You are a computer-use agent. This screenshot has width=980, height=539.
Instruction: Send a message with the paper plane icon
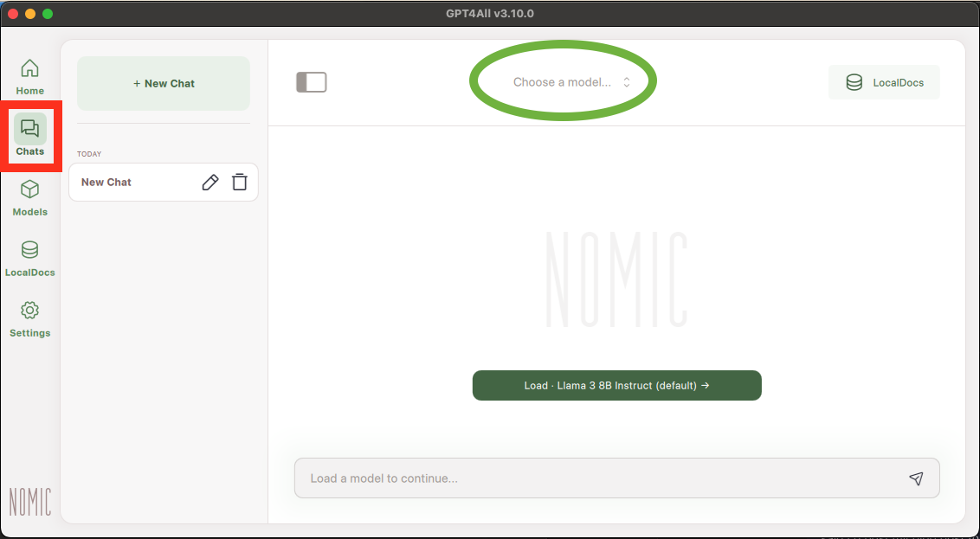coord(916,478)
